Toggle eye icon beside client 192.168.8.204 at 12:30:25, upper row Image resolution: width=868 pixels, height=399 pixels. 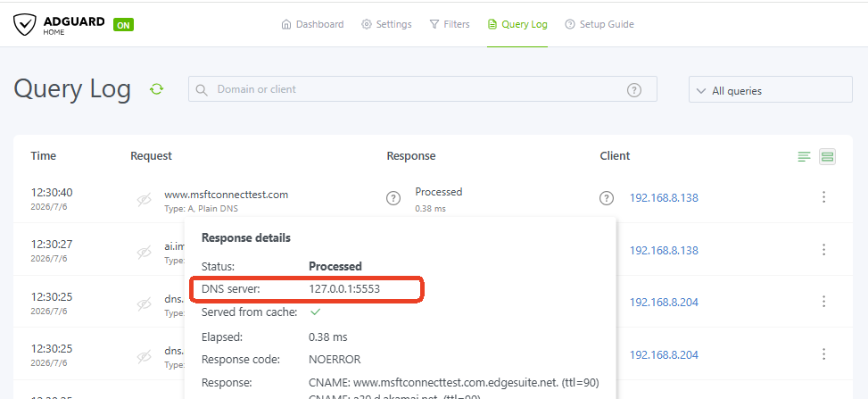tap(144, 304)
